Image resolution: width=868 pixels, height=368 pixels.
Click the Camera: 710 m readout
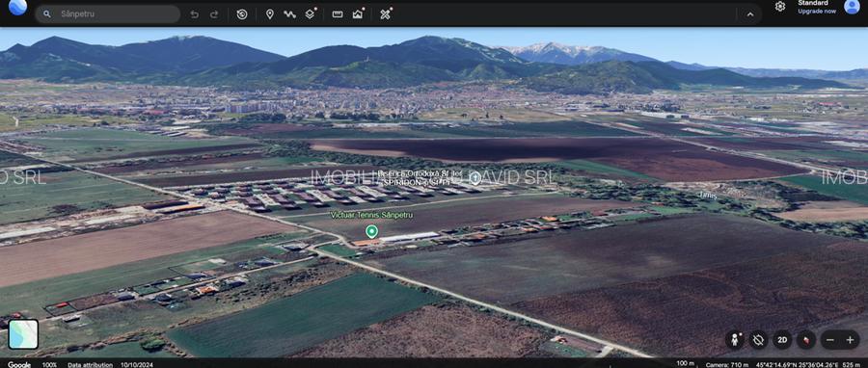click(727, 365)
